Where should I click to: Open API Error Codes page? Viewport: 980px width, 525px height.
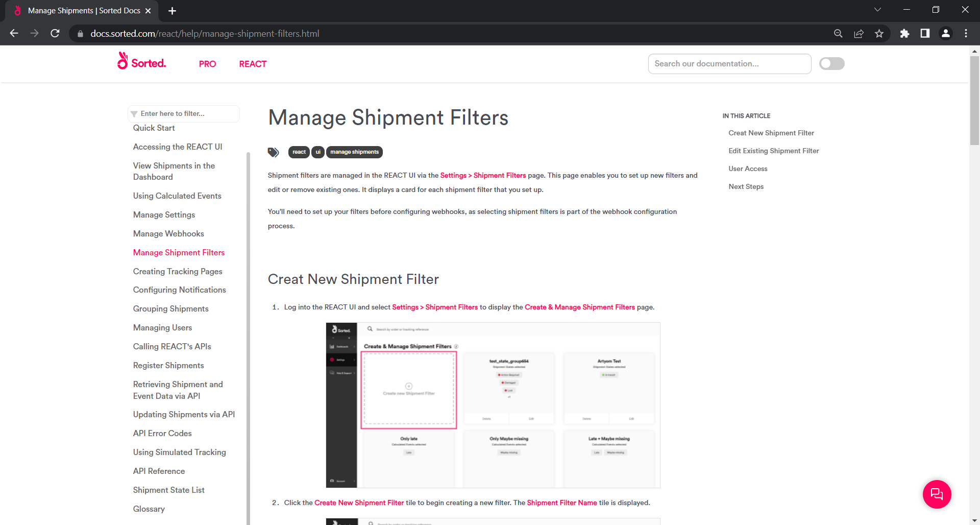(x=162, y=433)
